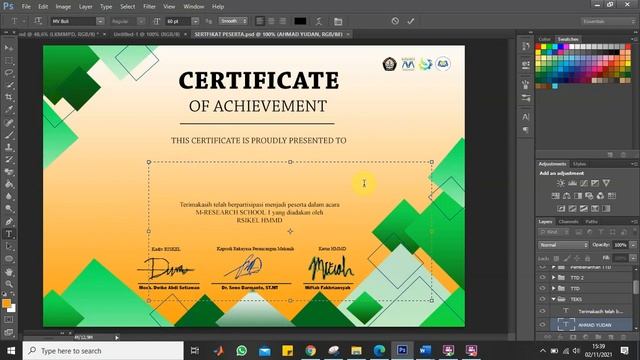
Task: Select the Rectangular Marquee tool
Action: (9, 61)
